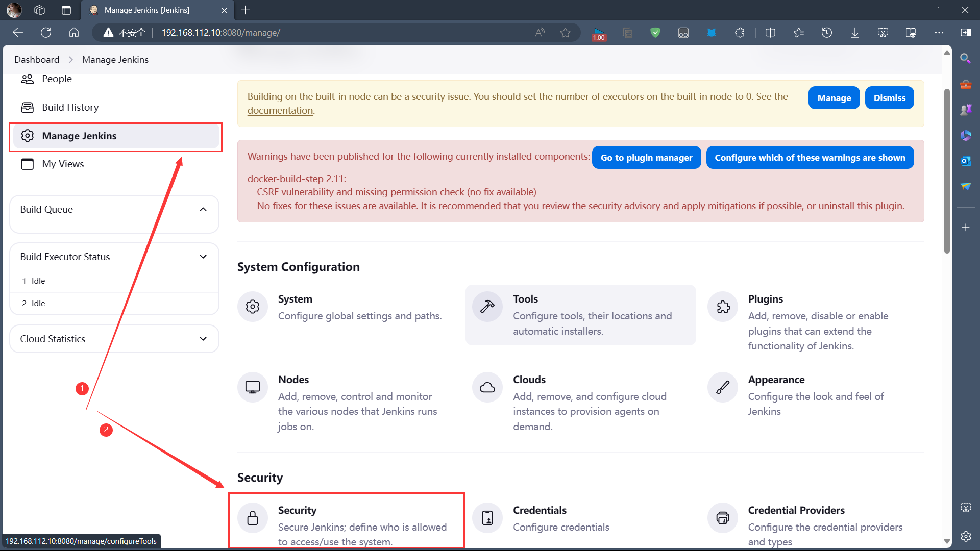Open the browser collections favorites list icon
This screenshot has height=551, width=980.
click(x=799, y=33)
